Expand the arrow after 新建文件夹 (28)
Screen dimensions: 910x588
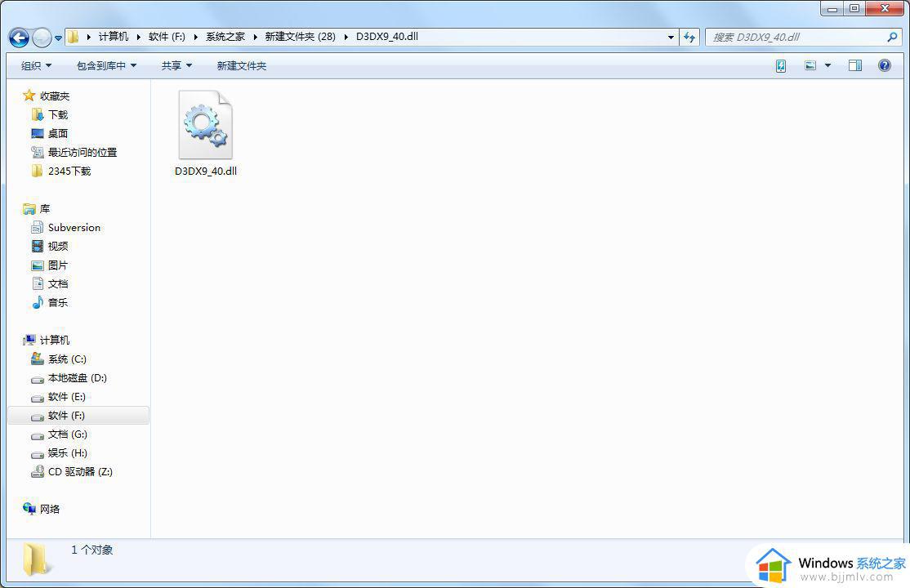(x=346, y=37)
